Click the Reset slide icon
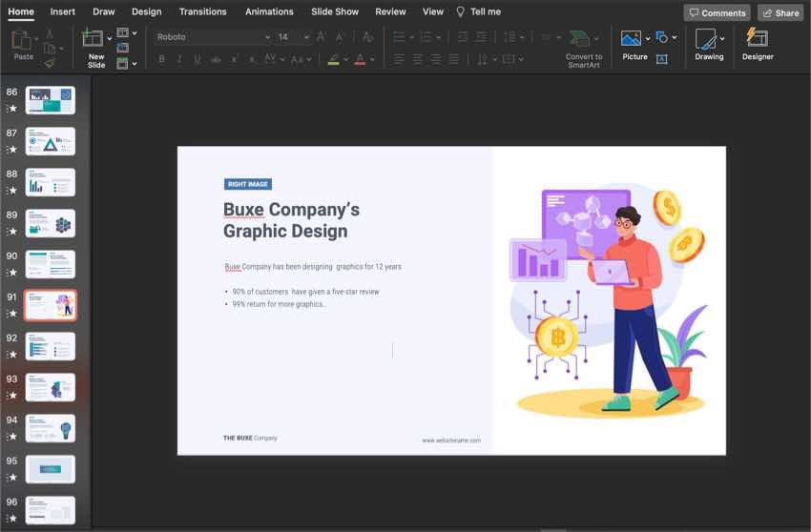The height and width of the screenshot is (532, 811). [122, 48]
